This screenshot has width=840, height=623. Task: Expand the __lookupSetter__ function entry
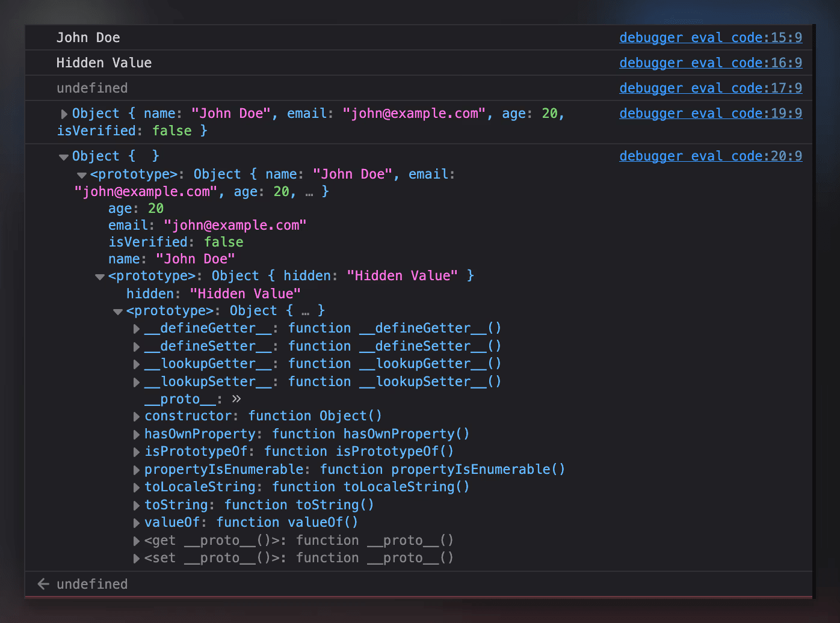(136, 382)
